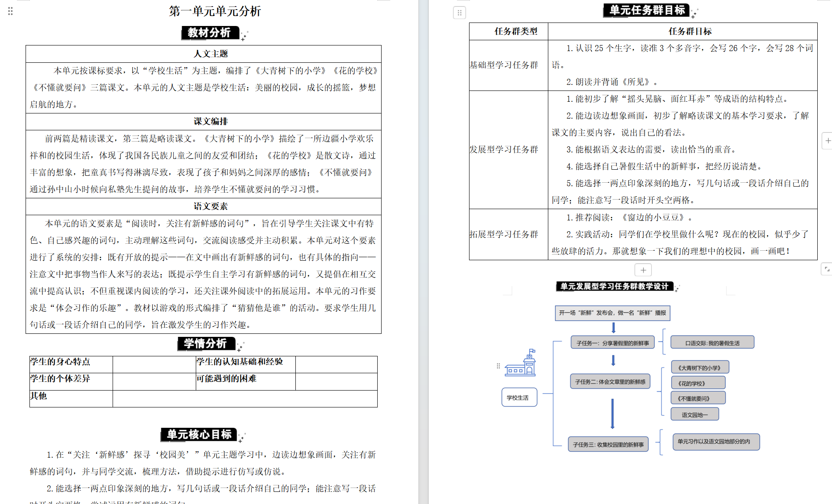Click the 可能遇到的困难 cell
Viewport: 832px width, 504px height.
point(246,381)
